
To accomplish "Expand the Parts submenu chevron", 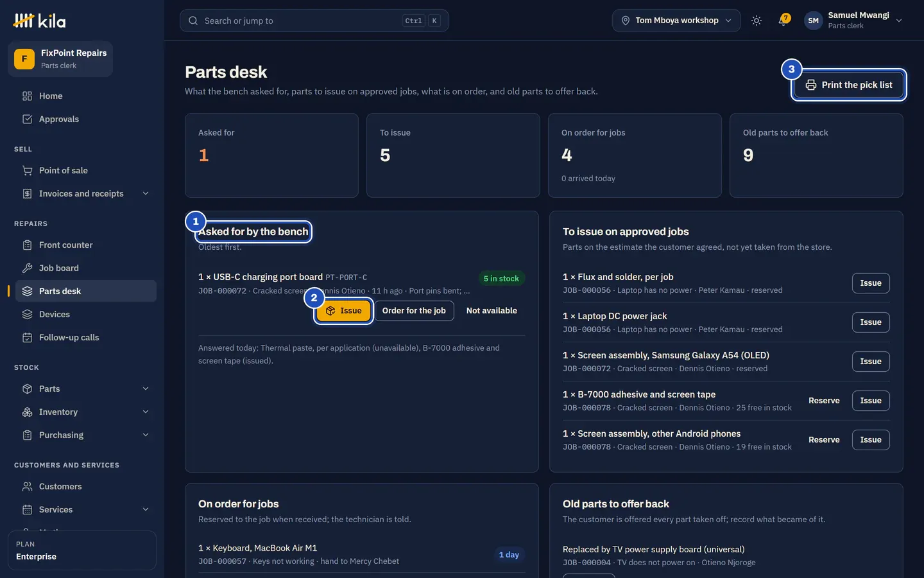I will pyautogui.click(x=146, y=389).
